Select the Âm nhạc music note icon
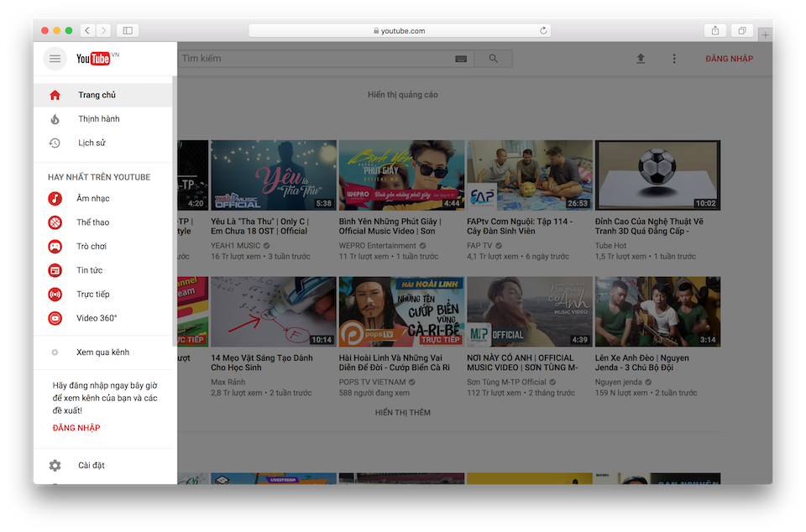This screenshot has width=806, height=532. (x=55, y=199)
